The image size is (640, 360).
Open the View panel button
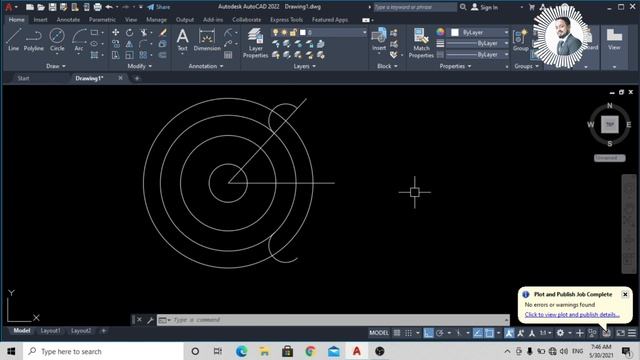(614, 40)
